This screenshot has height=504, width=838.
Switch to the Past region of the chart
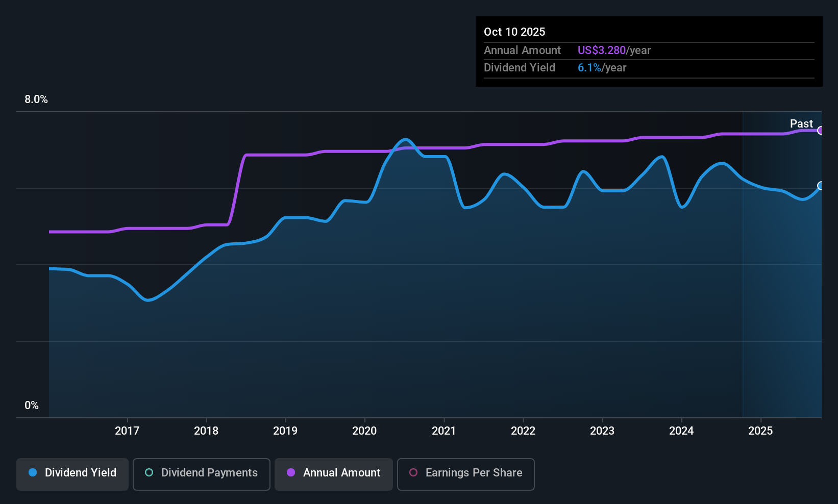point(801,123)
